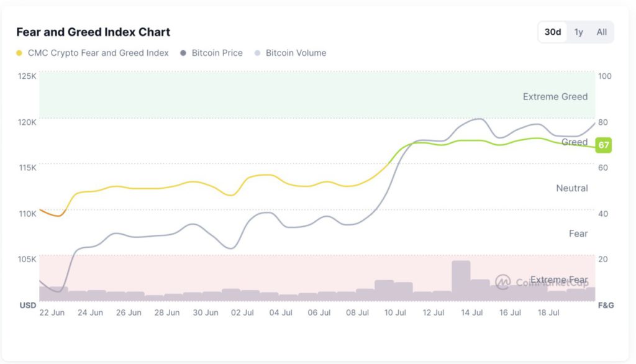Toggle the CMC Crypto Fear and Greed Index legend
This screenshot has height=364, width=636.
point(98,53)
